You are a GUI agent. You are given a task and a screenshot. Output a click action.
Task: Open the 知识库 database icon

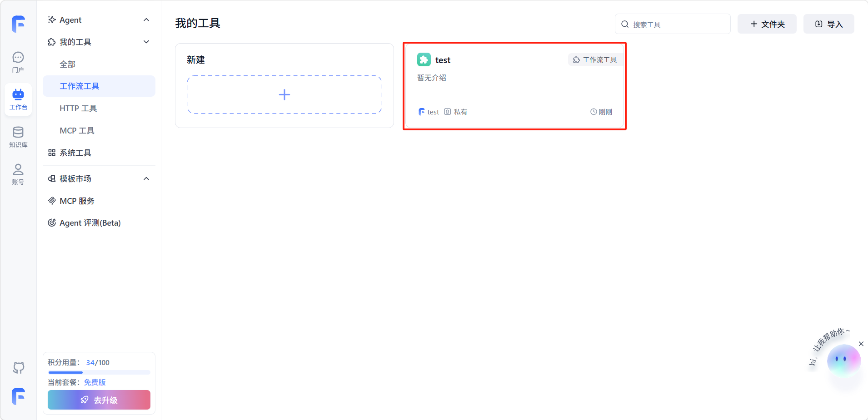click(x=18, y=137)
